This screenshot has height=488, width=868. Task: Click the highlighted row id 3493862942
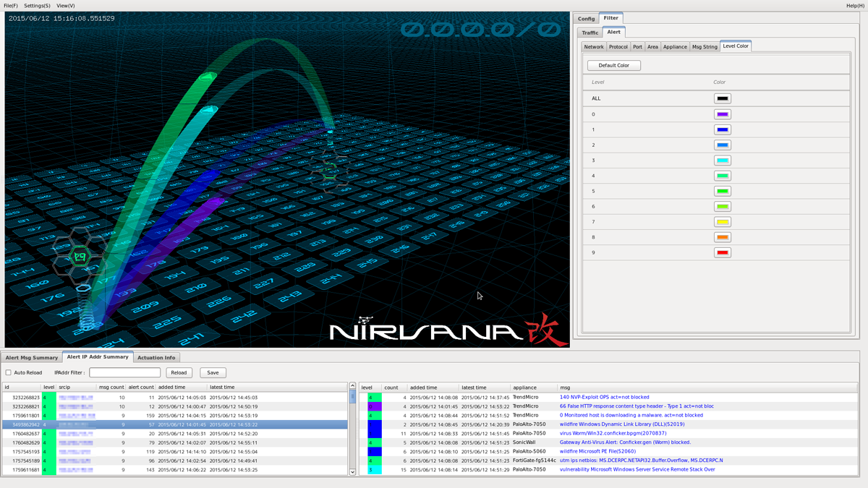[175, 424]
